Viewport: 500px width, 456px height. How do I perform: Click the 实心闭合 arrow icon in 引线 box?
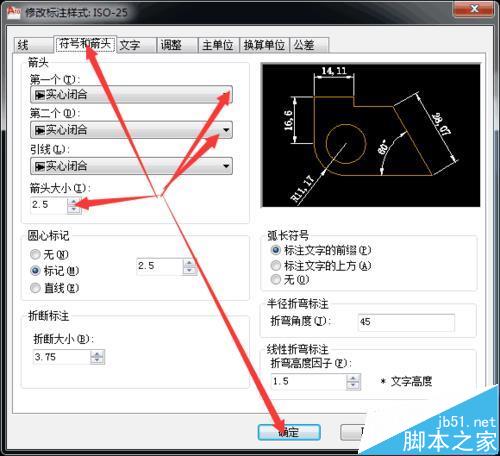coord(40,166)
